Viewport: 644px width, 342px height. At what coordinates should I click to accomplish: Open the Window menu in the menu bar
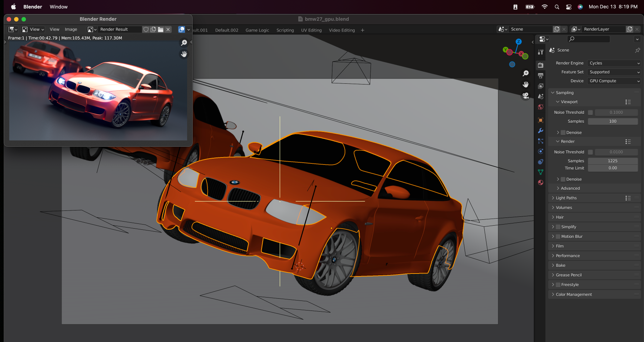click(x=59, y=7)
